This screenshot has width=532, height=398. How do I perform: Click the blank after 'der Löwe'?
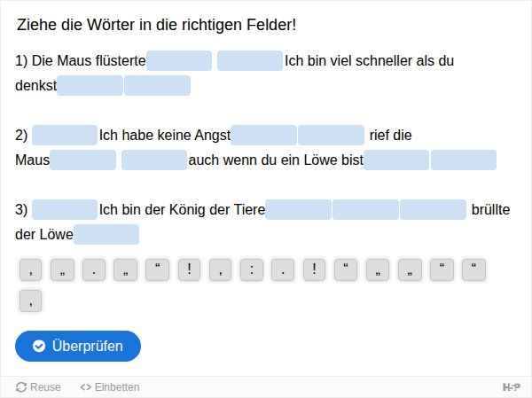(106, 234)
